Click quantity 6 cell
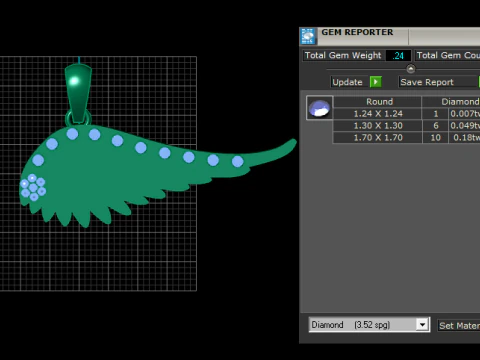Viewport: 480px width, 360px height. click(435, 126)
